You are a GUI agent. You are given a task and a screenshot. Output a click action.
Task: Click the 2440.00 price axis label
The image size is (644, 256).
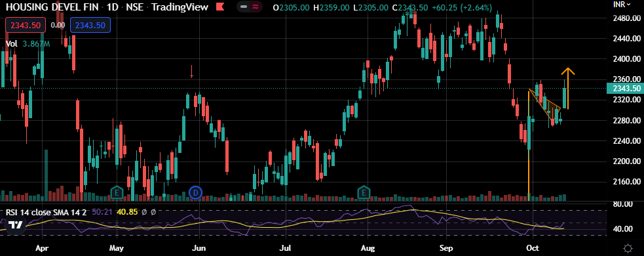click(626, 39)
